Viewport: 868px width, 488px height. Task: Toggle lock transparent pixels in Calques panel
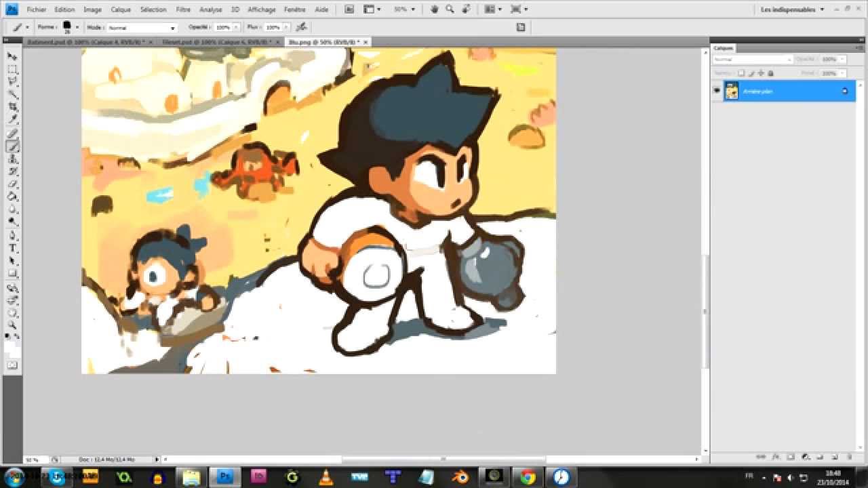click(741, 73)
